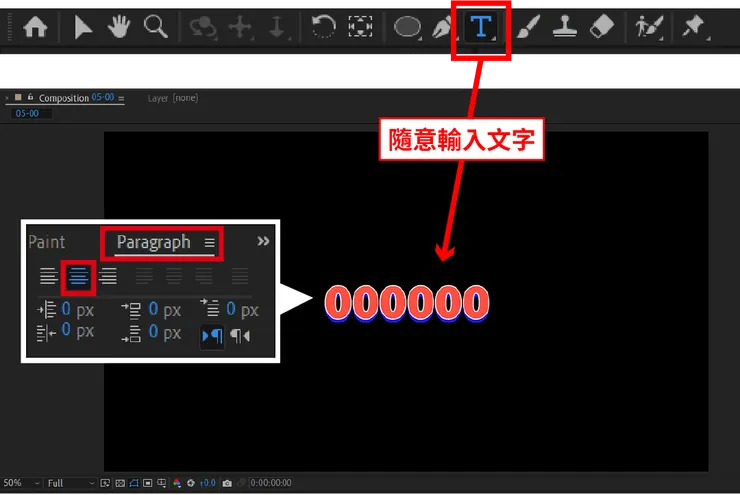
Task: Choose justify last line left
Action: click(144, 276)
